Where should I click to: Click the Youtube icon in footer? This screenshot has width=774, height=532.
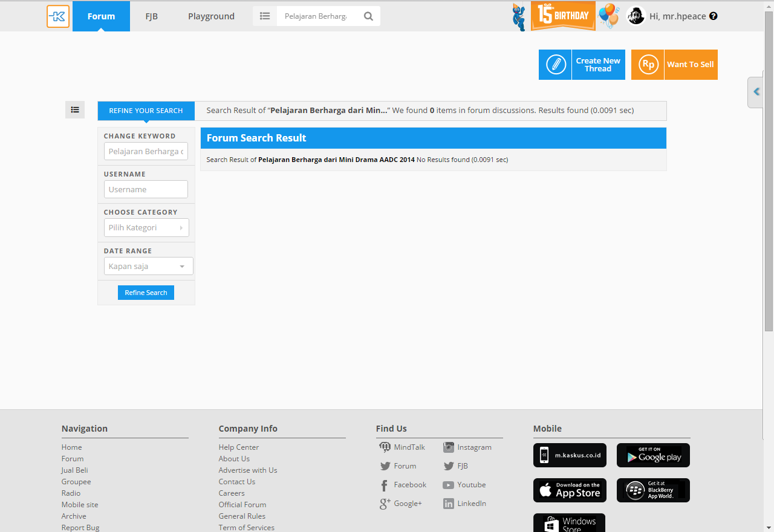[449, 485]
